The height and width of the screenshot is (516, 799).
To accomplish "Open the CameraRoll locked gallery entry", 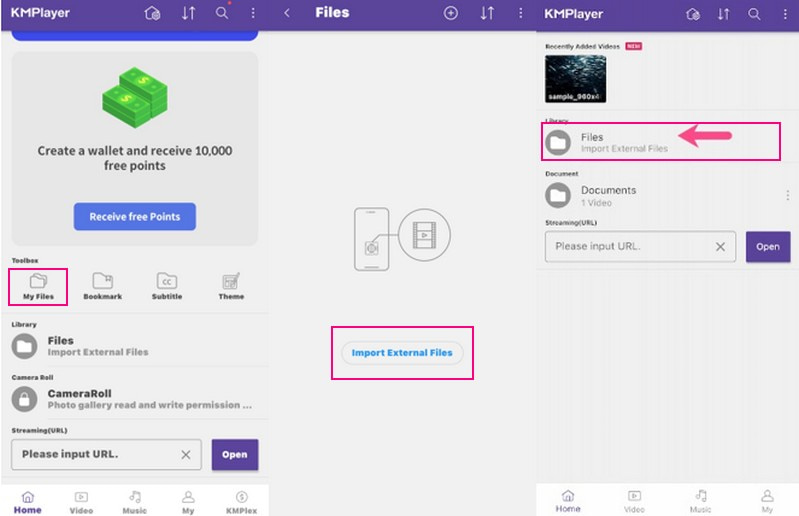I will pos(130,399).
